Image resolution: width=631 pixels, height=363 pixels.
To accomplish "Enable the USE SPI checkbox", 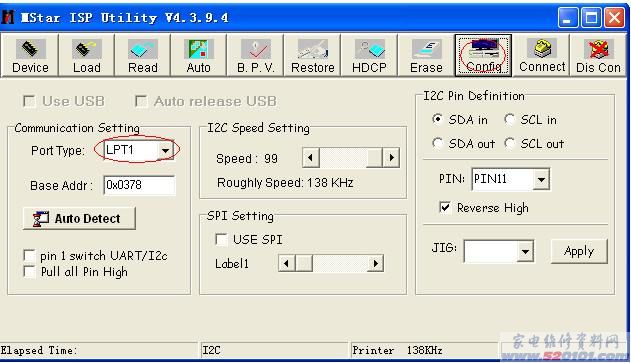I will [x=221, y=240].
